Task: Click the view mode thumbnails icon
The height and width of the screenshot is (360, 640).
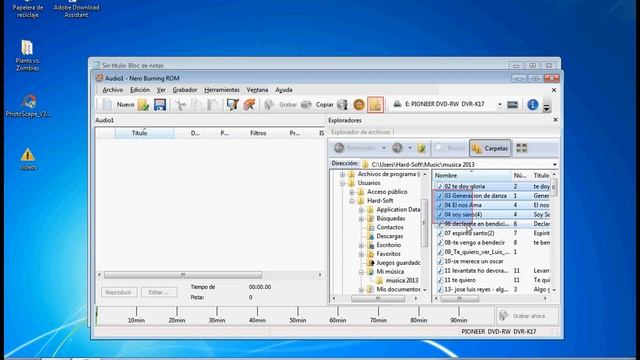Action: (x=522, y=148)
